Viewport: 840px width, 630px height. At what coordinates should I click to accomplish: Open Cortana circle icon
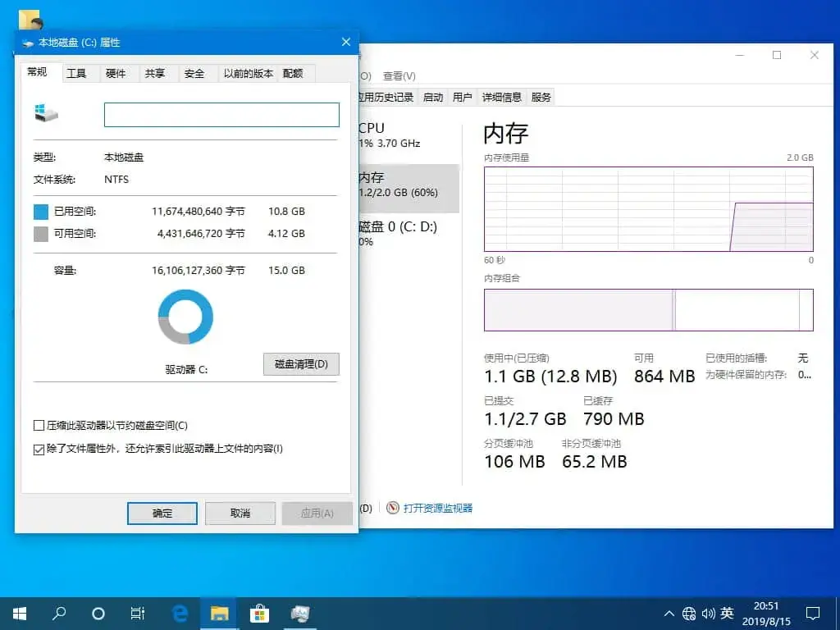[x=98, y=614]
